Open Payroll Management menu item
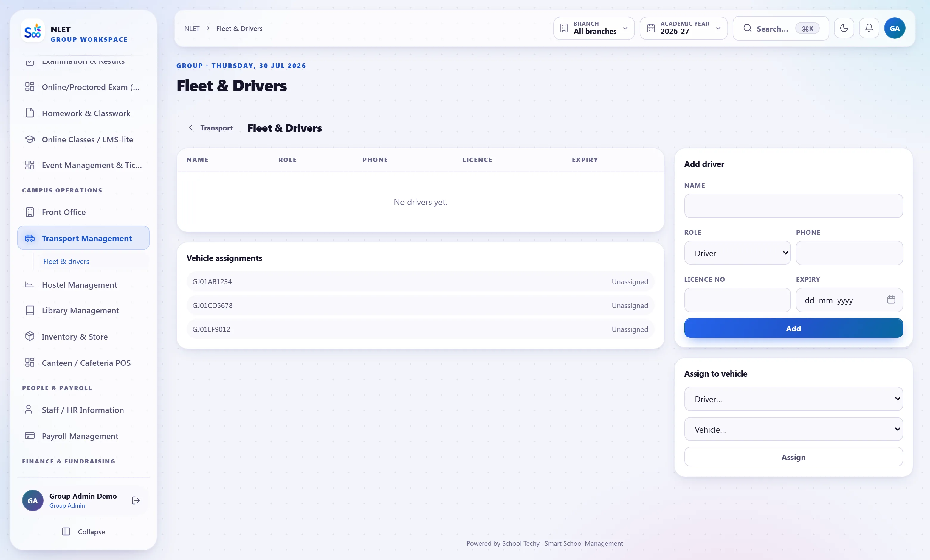930x560 pixels. 83,436
